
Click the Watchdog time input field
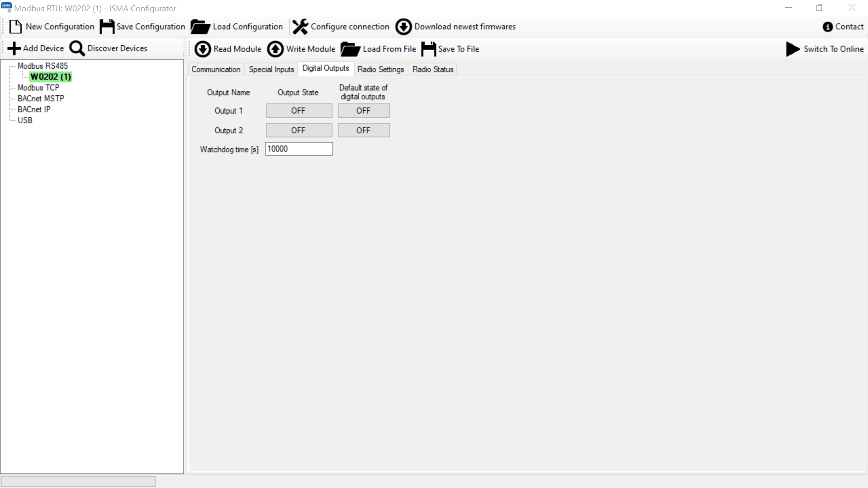(299, 149)
